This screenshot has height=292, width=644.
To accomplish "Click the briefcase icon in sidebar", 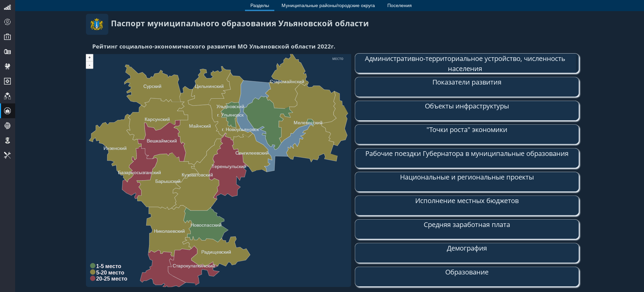I will [x=7, y=37].
